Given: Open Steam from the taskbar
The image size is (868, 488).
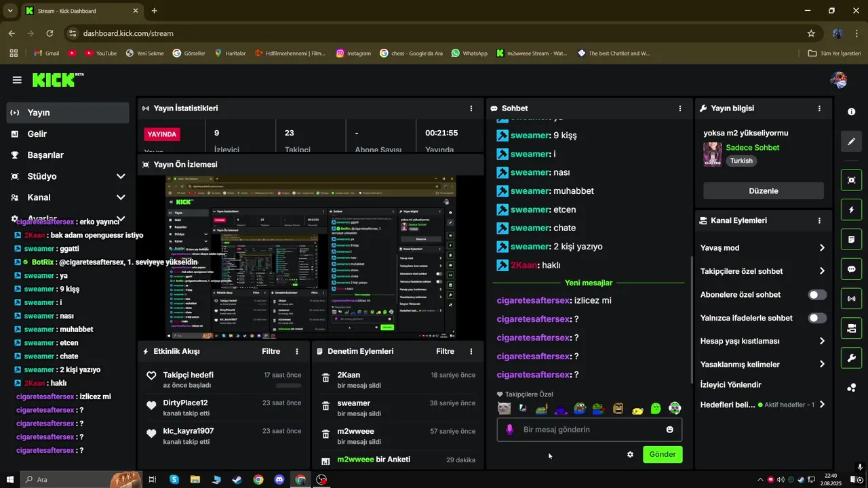Looking at the screenshot, I should point(237,480).
